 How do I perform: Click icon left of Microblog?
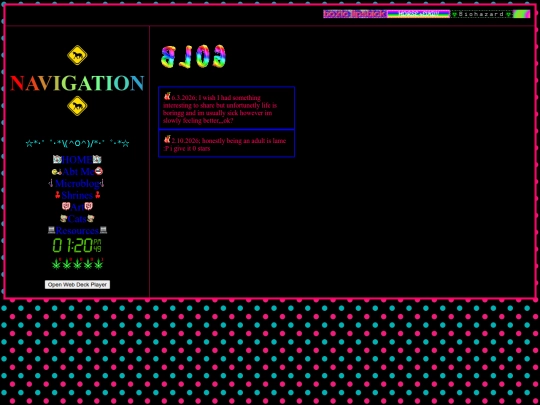[51, 183]
